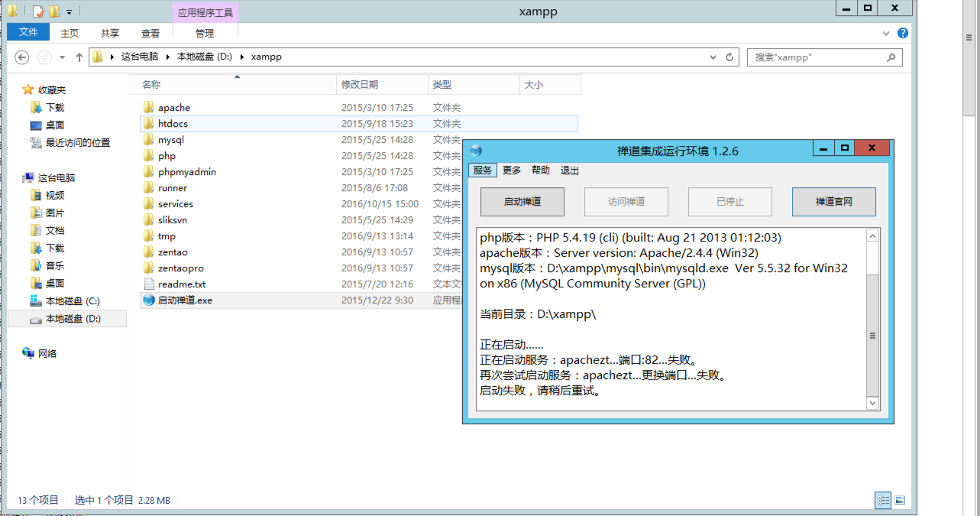Switch to the 主页 ribbon tab
980x516 pixels.
pyautogui.click(x=70, y=33)
